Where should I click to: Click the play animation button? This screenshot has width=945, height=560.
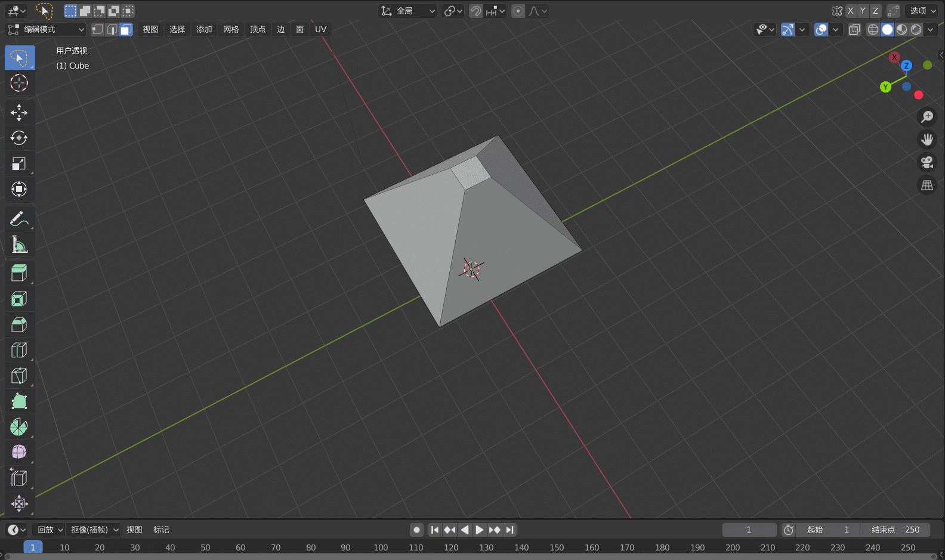click(480, 530)
